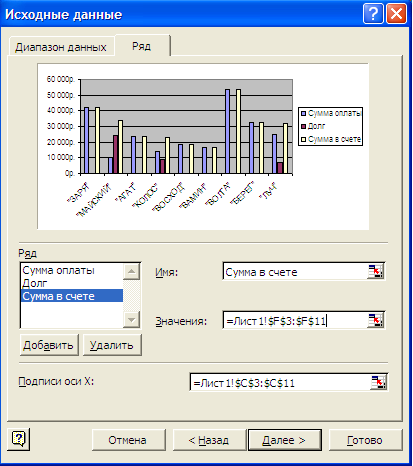Close the Исходные данные dialog
Screen dimensions: 413x466
click(x=397, y=14)
